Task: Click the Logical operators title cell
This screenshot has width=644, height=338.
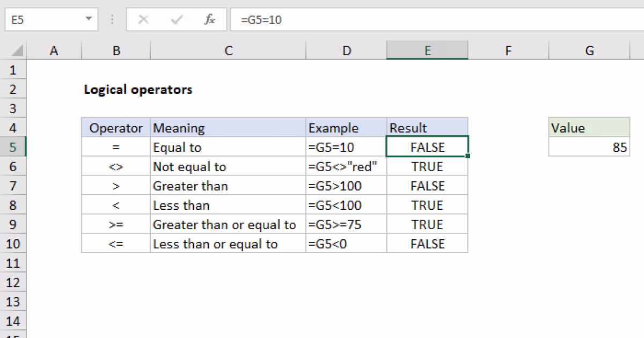Action: [138, 90]
